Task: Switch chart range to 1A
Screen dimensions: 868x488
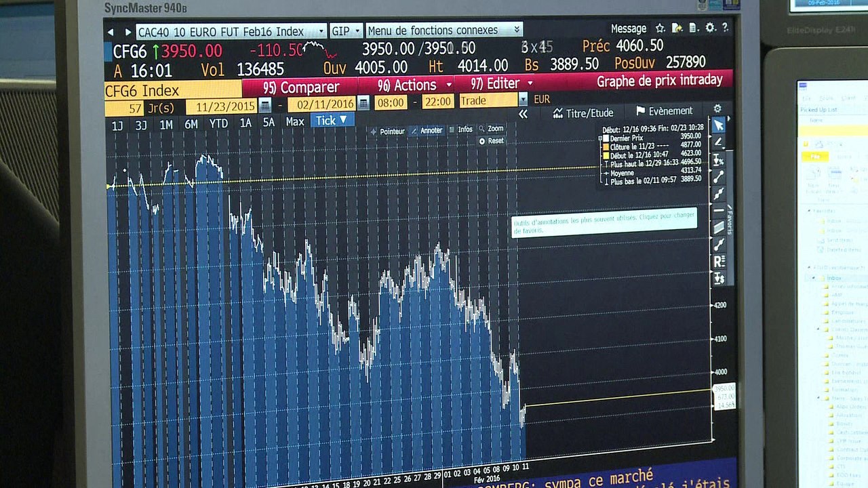Action: tap(245, 123)
